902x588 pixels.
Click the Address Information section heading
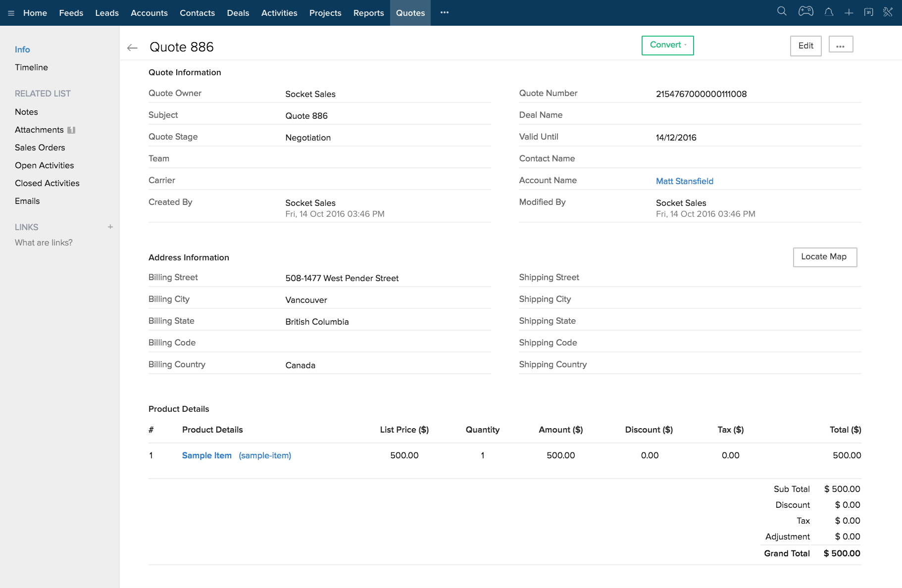(x=189, y=257)
